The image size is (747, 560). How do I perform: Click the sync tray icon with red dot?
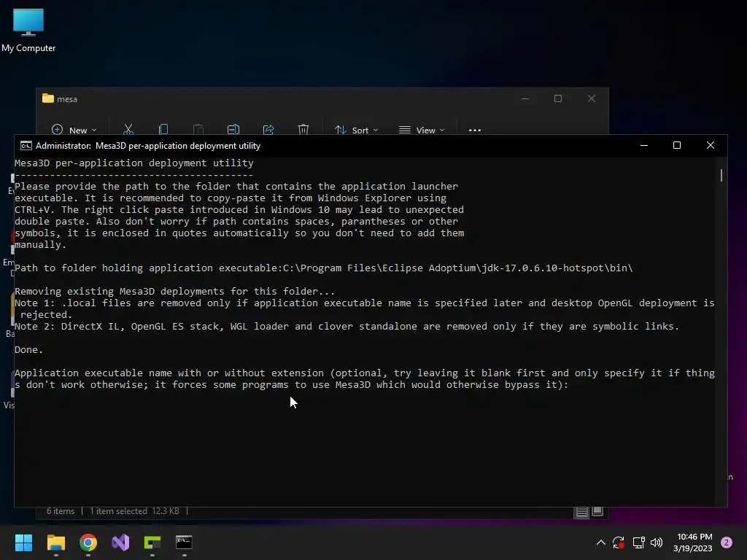[619, 542]
